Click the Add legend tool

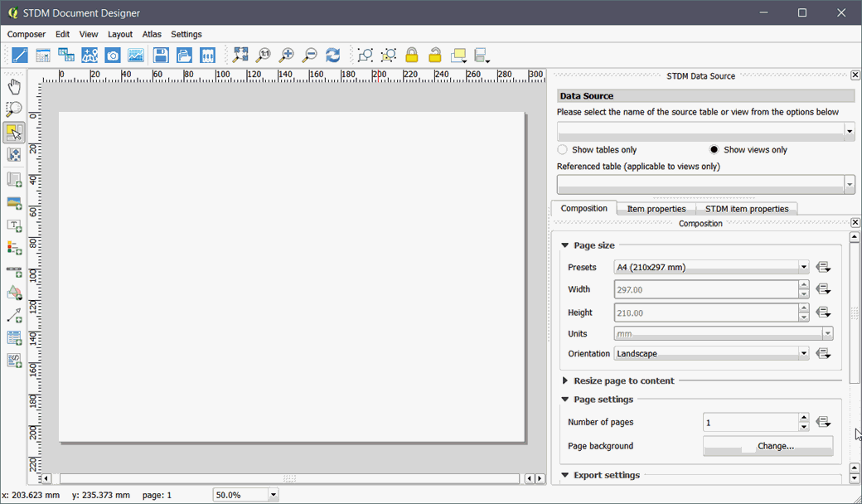pos(14,248)
